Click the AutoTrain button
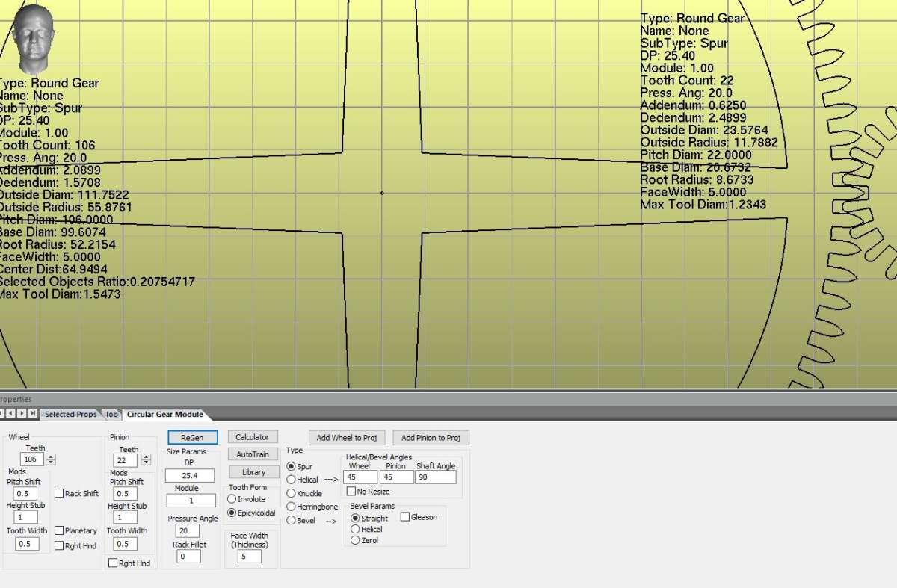Image resolution: width=897 pixels, height=588 pixels. [253, 454]
